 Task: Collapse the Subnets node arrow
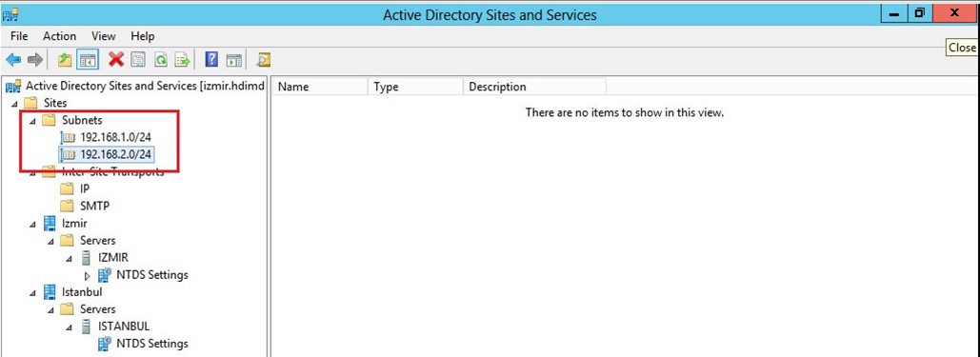click(x=32, y=120)
